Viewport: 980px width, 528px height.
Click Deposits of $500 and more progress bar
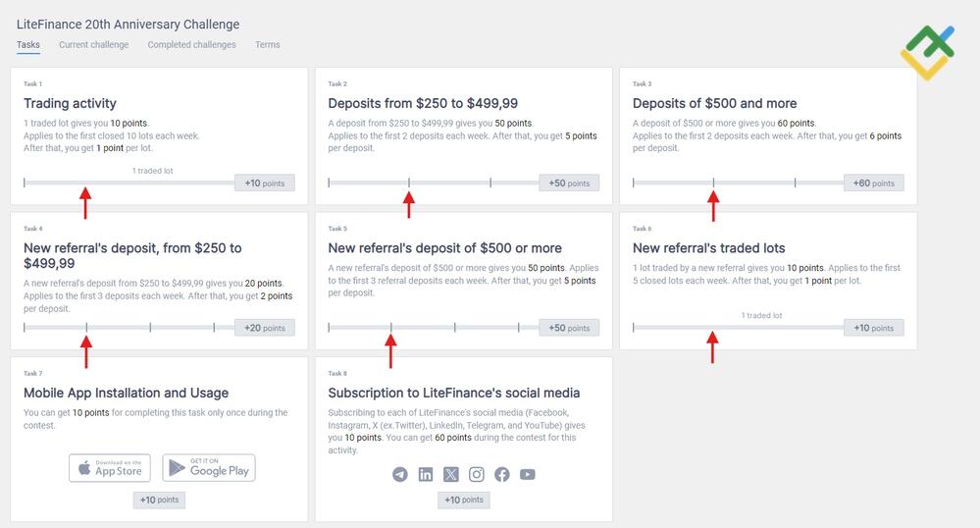coord(738,183)
